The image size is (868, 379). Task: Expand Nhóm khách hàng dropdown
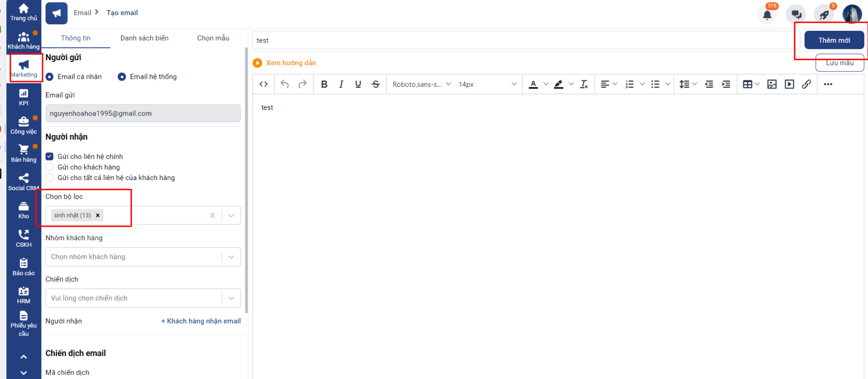pos(231,257)
